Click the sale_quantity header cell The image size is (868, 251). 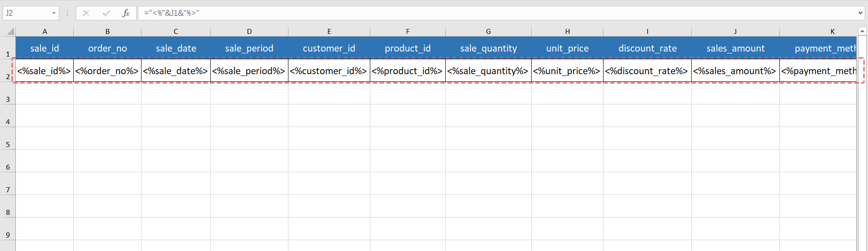(x=488, y=48)
